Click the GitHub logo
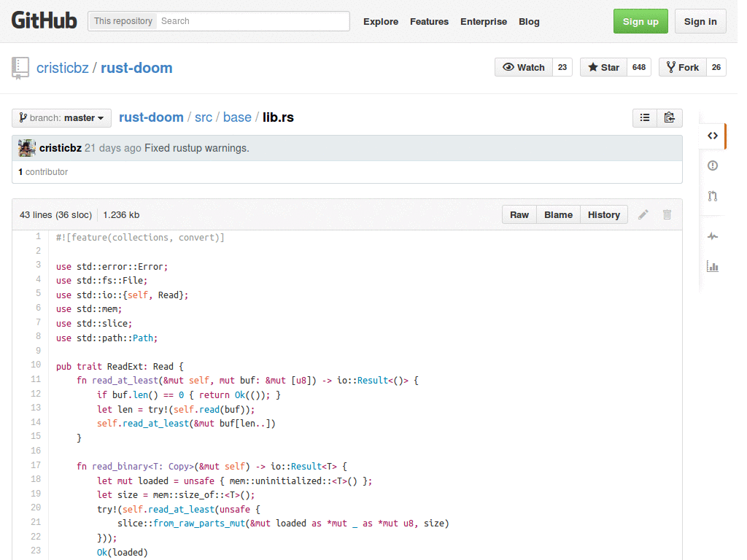The image size is (747, 560). point(44,21)
